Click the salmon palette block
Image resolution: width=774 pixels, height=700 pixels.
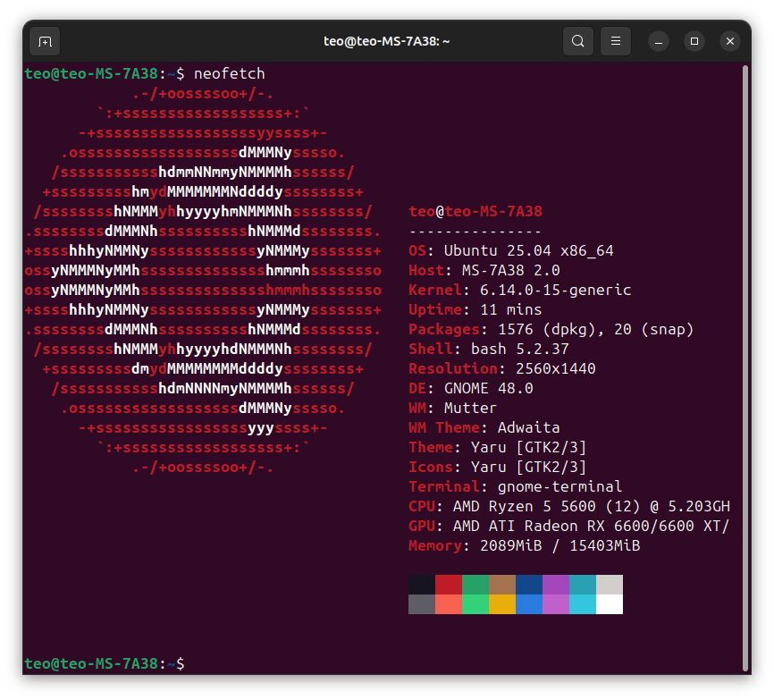[x=449, y=604]
